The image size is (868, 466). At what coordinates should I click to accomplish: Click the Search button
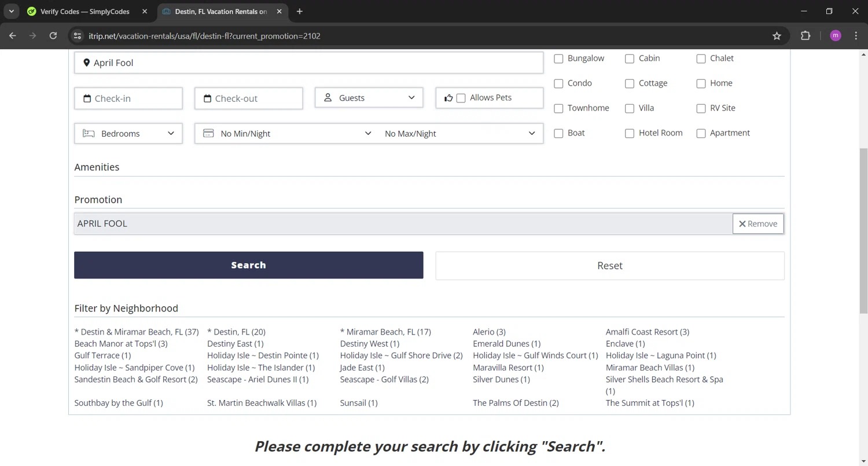click(x=249, y=265)
